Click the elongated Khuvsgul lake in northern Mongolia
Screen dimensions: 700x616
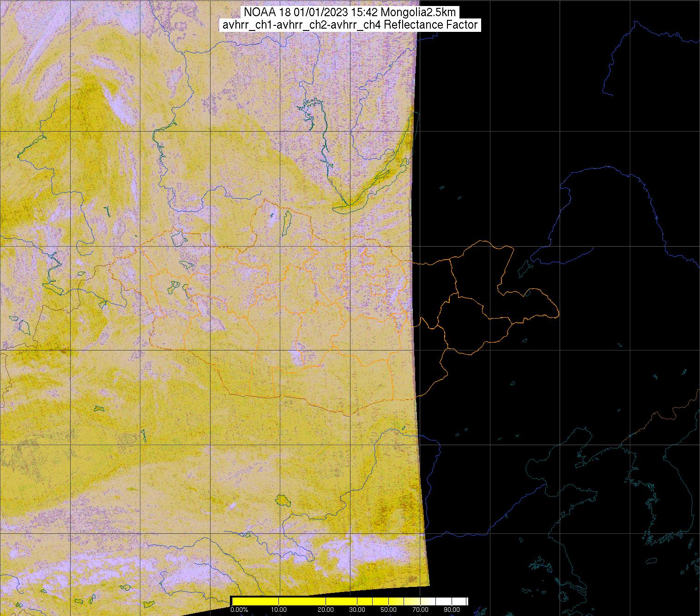tap(286, 222)
